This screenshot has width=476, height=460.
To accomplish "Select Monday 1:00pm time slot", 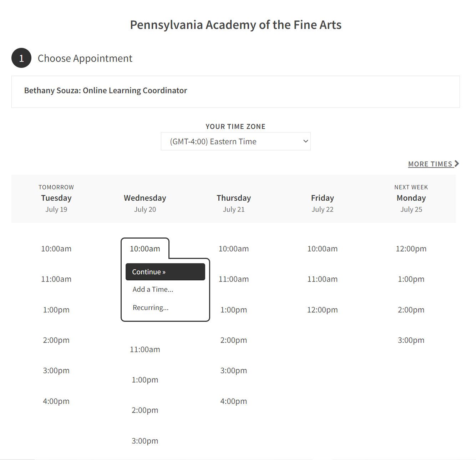I will pyautogui.click(x=411, y=279).
